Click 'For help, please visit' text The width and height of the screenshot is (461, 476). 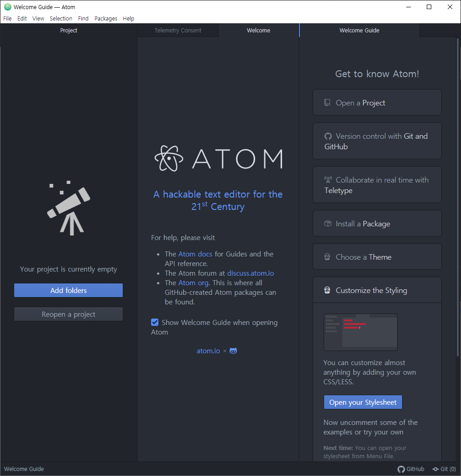[183, 238]
